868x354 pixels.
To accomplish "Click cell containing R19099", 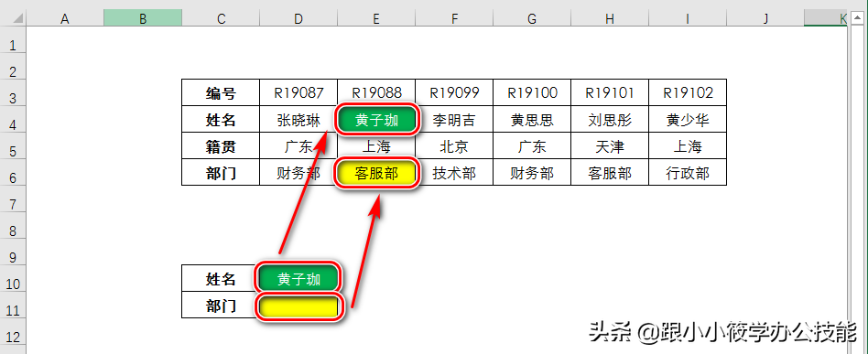I will pos(454,92).
